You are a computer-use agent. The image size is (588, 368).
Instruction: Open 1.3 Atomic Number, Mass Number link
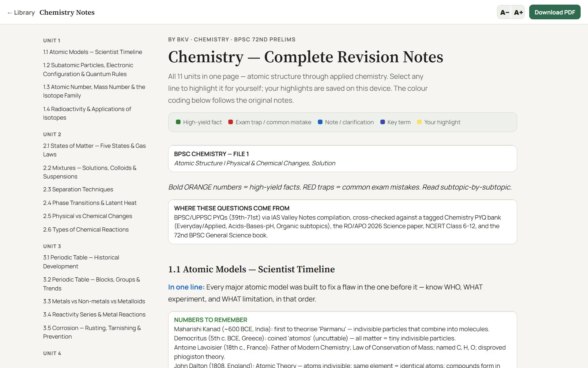pos(94,91)
